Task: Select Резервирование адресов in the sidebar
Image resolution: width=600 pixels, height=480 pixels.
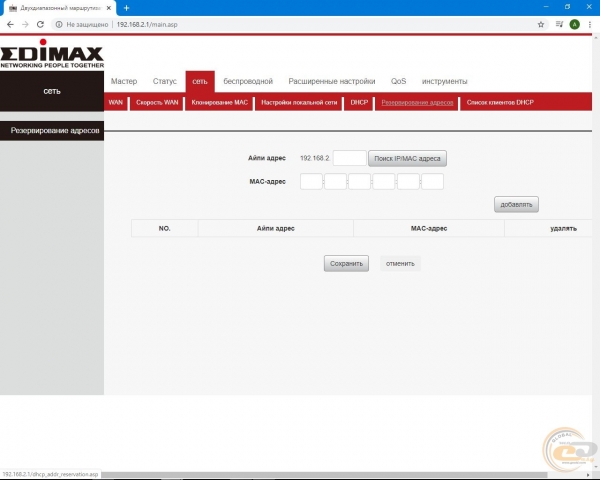Action: click(x=52, y=131)
